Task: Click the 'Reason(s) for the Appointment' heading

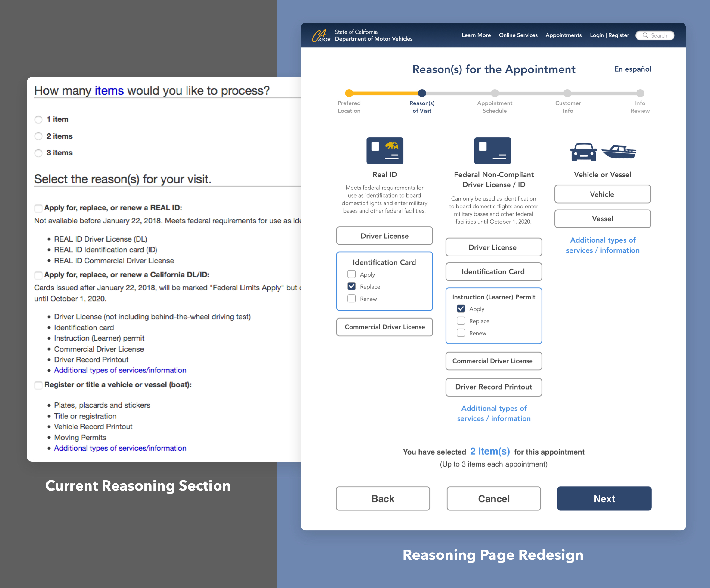Action: click(x=494, y=69)
